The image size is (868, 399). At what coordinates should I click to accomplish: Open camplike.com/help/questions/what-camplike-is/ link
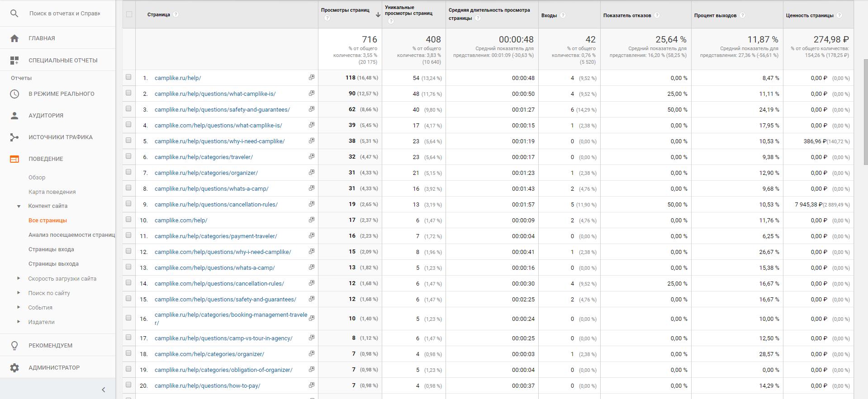218,126
